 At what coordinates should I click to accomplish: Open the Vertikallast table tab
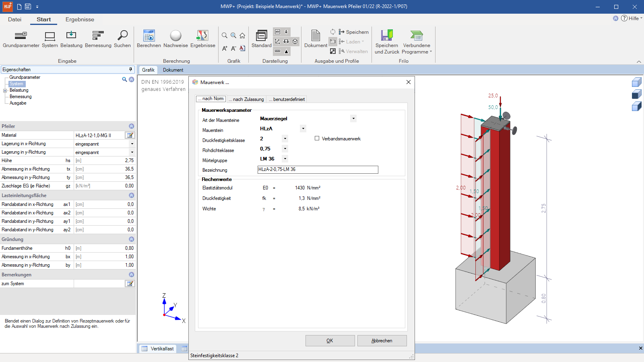click(158, 349)
